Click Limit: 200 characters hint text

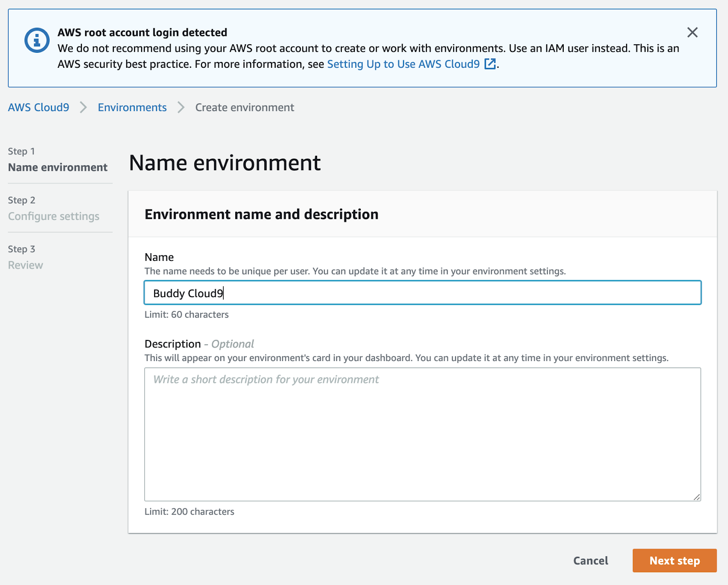tap(189, 512)
